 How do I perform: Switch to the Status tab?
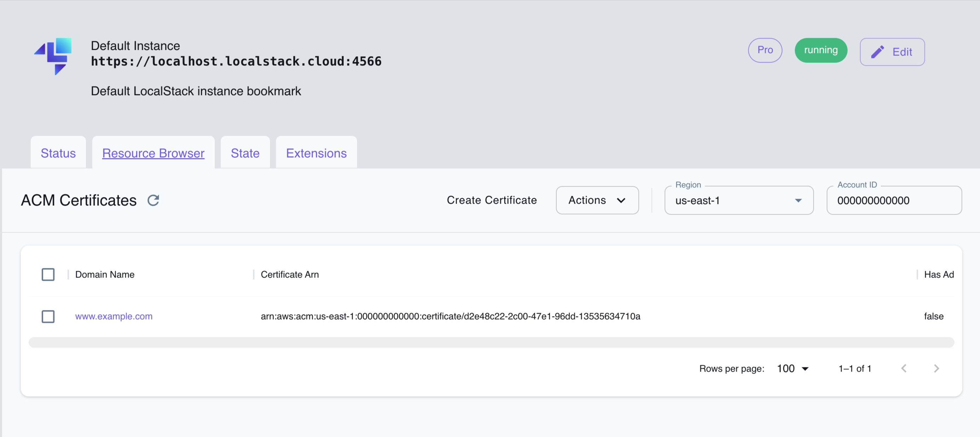tap(58, 153)
